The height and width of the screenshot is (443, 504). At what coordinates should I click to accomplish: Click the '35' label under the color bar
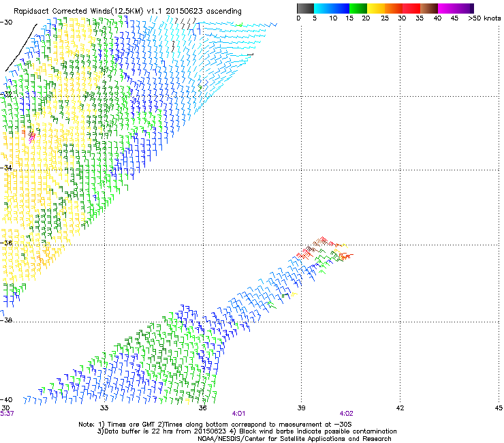(x=420, y=18)
